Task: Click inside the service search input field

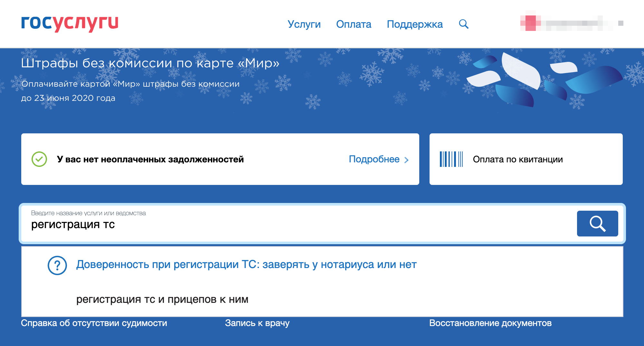Action: 193,224
